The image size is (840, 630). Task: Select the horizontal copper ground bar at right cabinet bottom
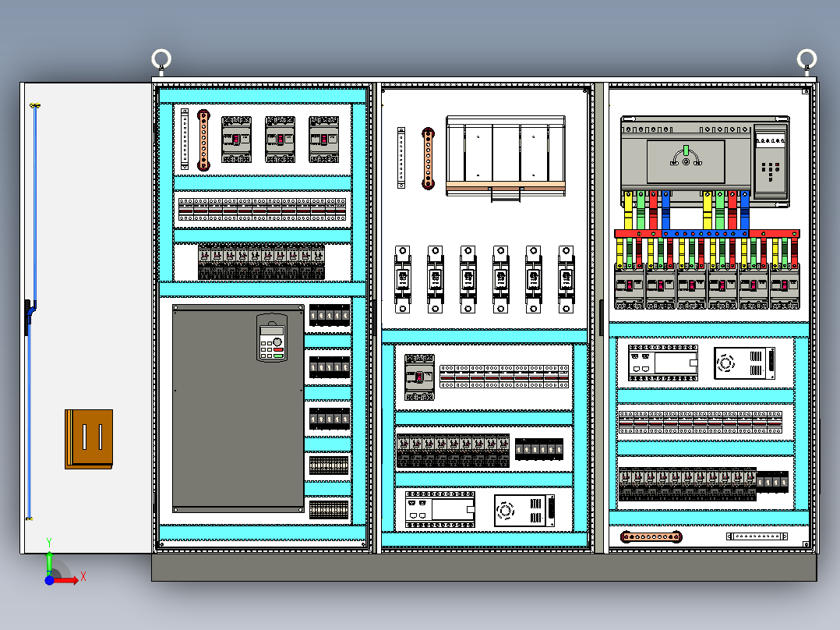point(651,536)
